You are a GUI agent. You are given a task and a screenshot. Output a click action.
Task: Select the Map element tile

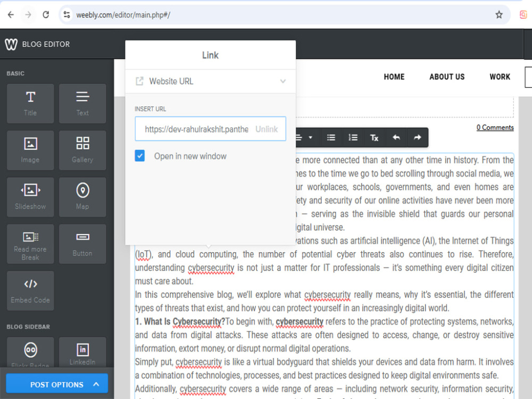coord(82,197)
